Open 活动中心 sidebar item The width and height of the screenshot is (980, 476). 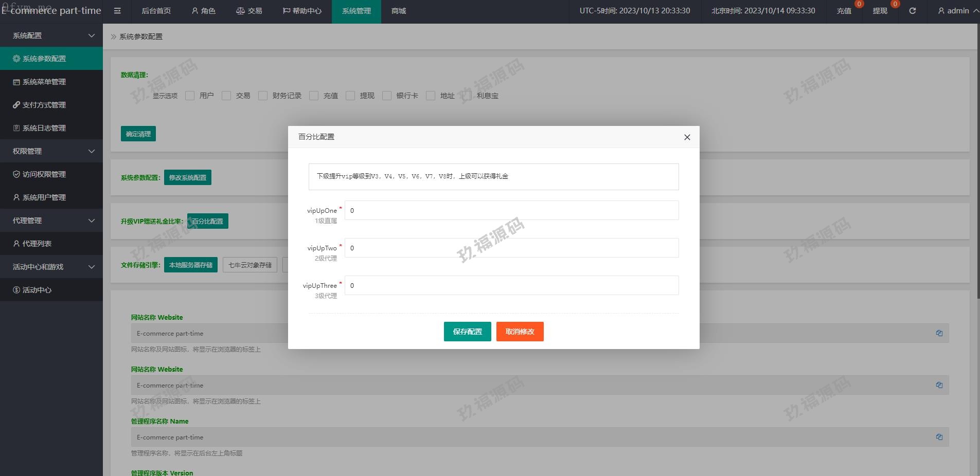pos(37,290)
